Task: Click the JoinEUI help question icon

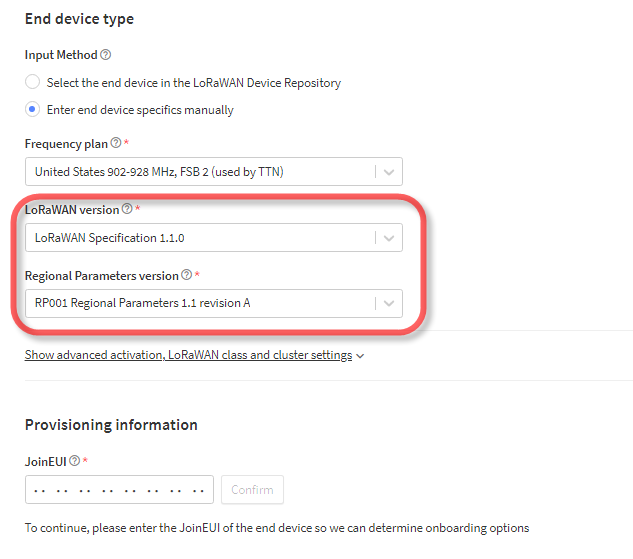Action: pyautogui.click(x=75, y=461)
